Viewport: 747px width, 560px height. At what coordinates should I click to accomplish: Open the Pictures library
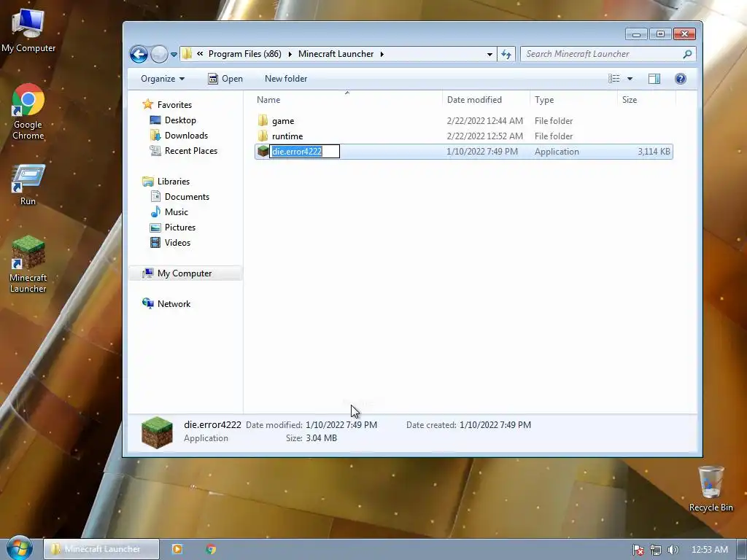(x=180, y=227)
